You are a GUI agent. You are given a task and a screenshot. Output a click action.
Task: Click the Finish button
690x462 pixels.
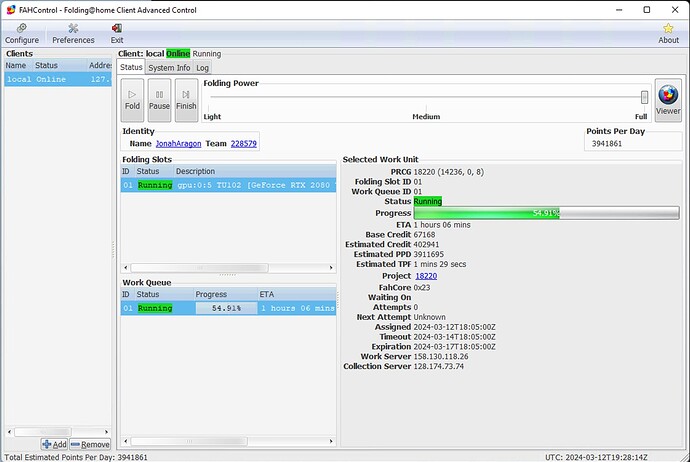(186, 100)
